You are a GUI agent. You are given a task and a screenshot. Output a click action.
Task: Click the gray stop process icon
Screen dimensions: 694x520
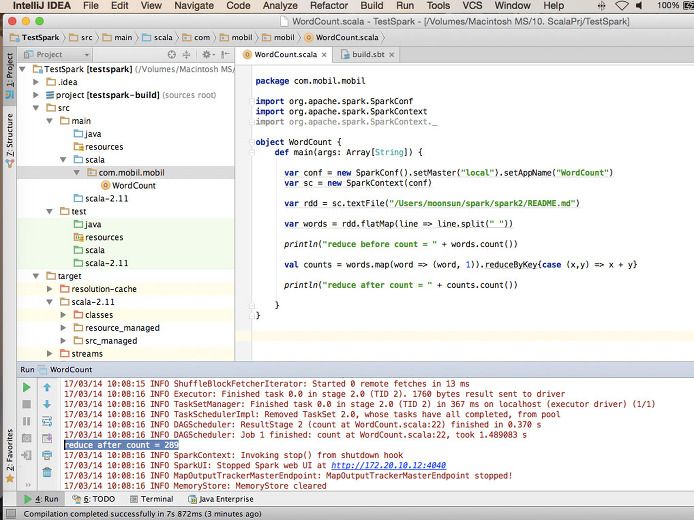(x=27, y=404)
